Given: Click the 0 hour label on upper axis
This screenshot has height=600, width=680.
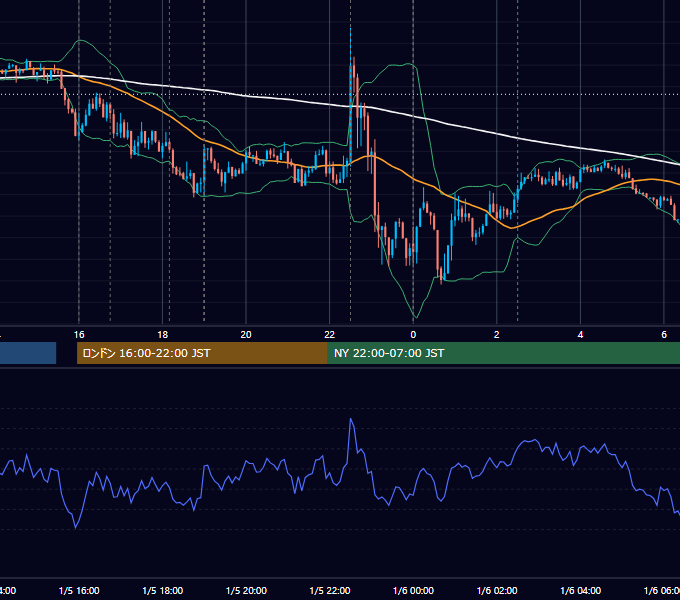Looking at the screenshot, I should pyautogui.click(x=413, y=335).
